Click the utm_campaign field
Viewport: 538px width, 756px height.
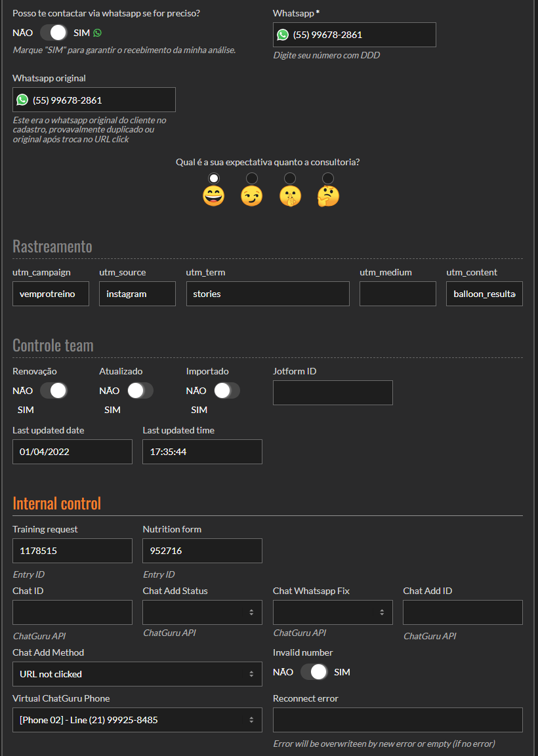click(x=51, y=294)
